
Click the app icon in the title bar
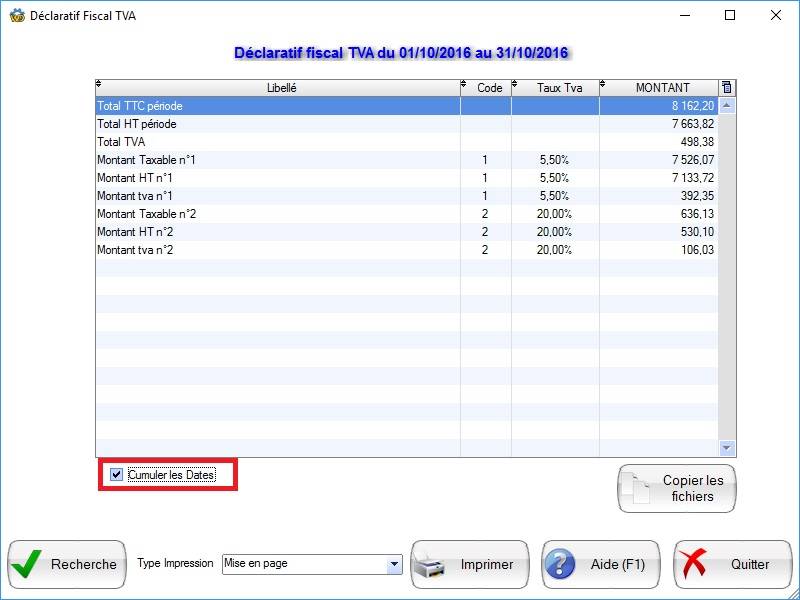pos(16,16)
